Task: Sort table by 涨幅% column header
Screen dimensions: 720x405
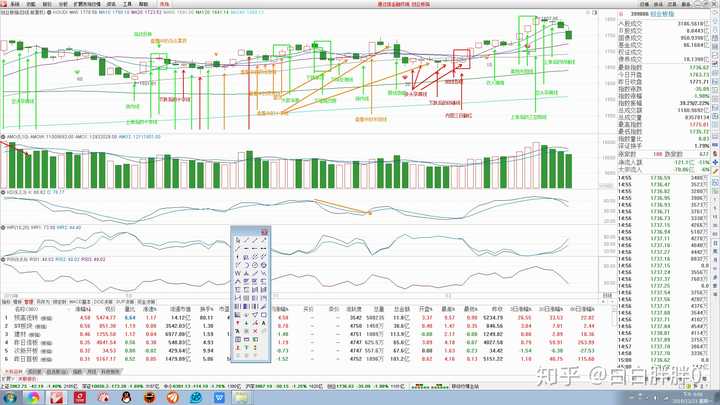Action: point(83,309)
